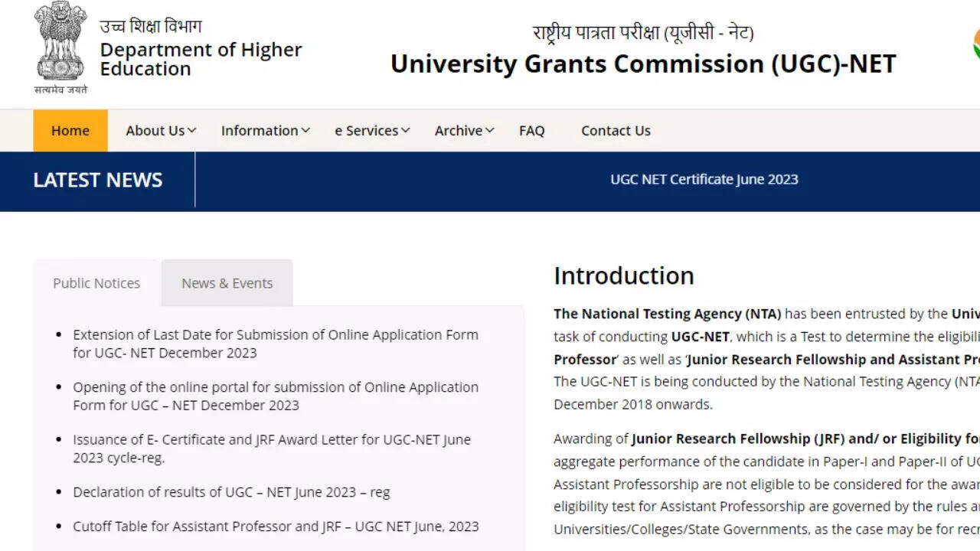The image size is (980, 551).
Task: Expand the About Us dropdown menu
Action: tap(161, 131)
